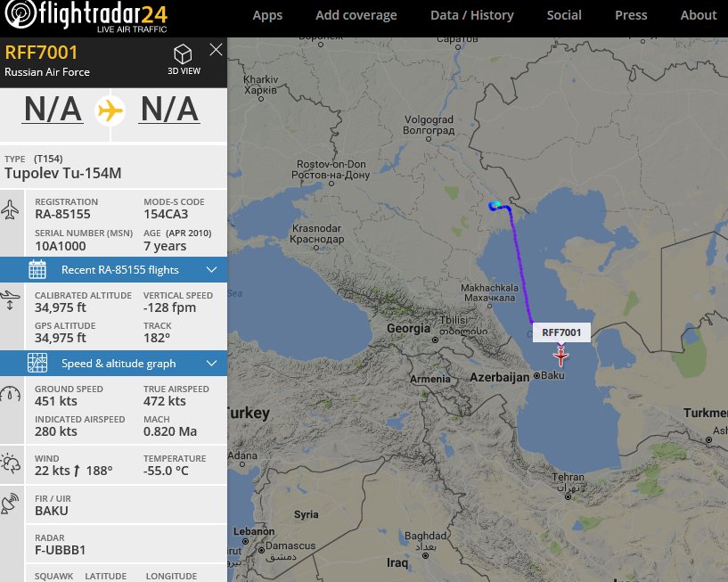Click the calendar icon for recent flights
The height and width of the screenshot is (582, 728).
point(37,270)
